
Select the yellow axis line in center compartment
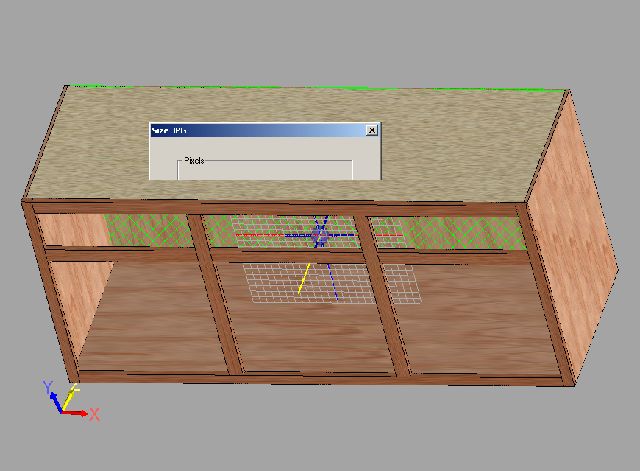[x=304, y=279]
